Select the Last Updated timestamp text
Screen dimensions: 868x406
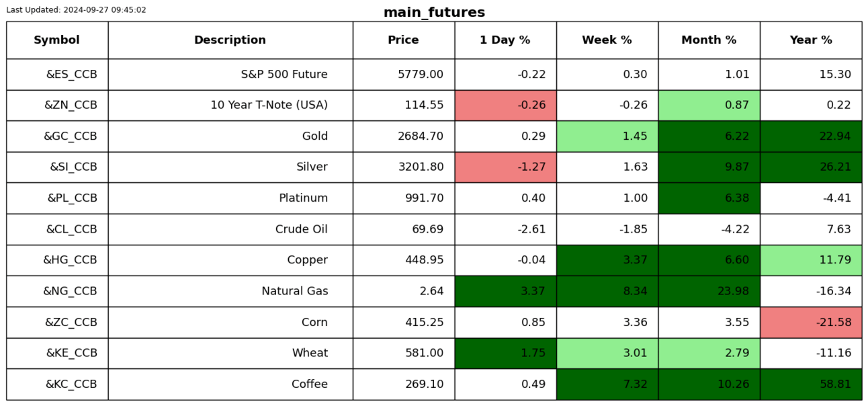click(x=76, y=10)
